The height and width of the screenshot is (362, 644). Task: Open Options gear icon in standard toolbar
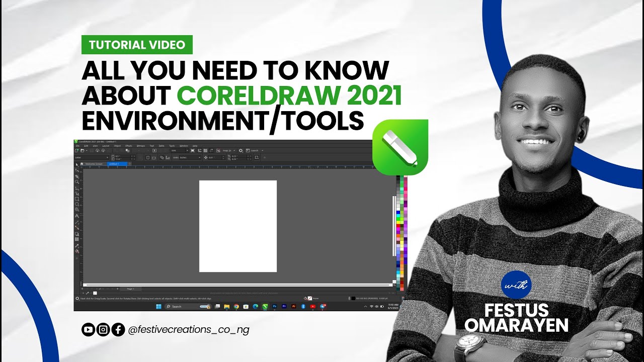[240, 150]
